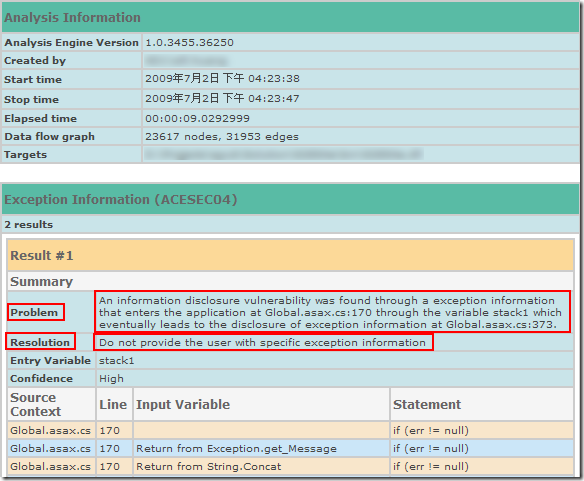The width and height of the screenshot is (584, 481).
Task: Click Global.asax.cs in row with empty input variable
Action: pos(50,430)
